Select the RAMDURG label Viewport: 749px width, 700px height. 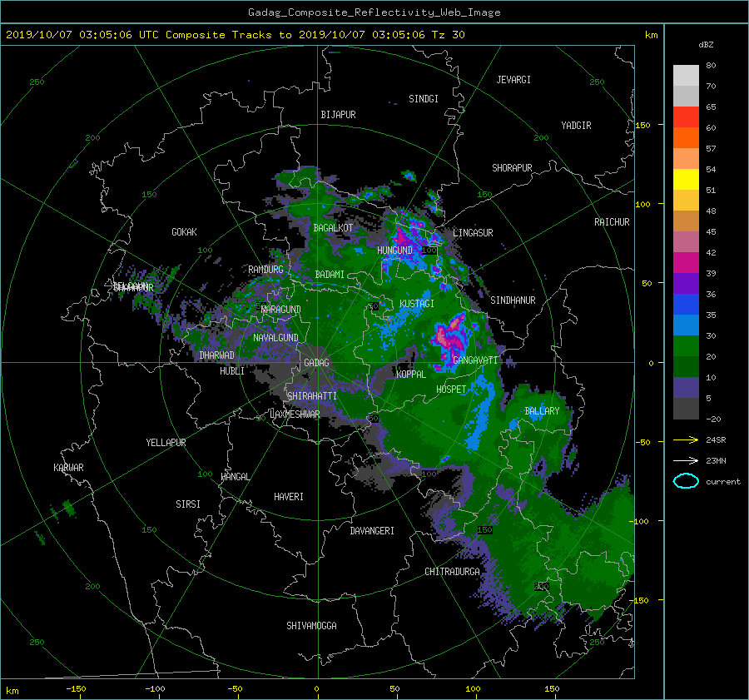coord(265,270)
